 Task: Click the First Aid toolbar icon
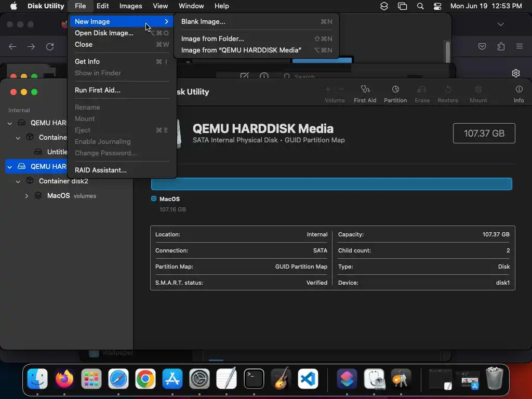click(365, 89)
